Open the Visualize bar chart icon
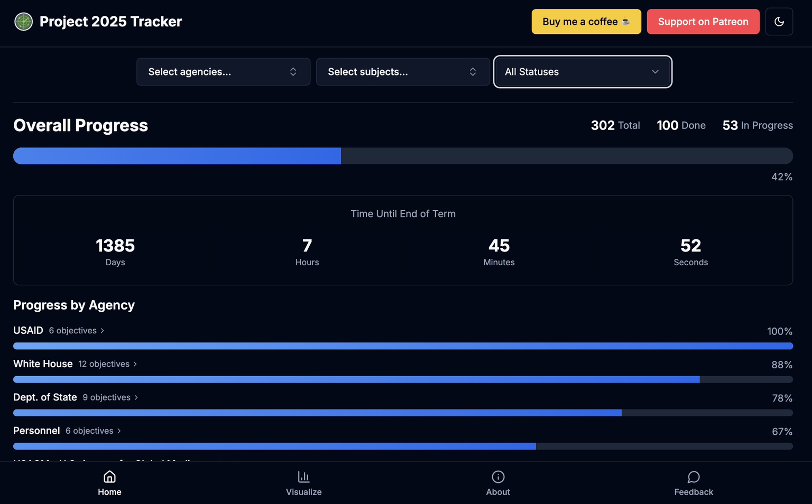Viewport: 812px width, 504px height. point(303,477)
